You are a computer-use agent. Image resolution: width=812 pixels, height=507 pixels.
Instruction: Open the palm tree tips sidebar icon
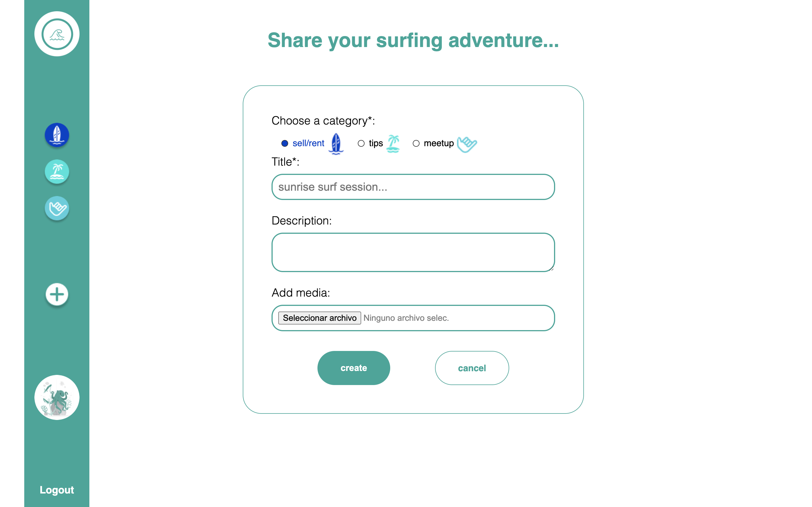click(57, 171)
